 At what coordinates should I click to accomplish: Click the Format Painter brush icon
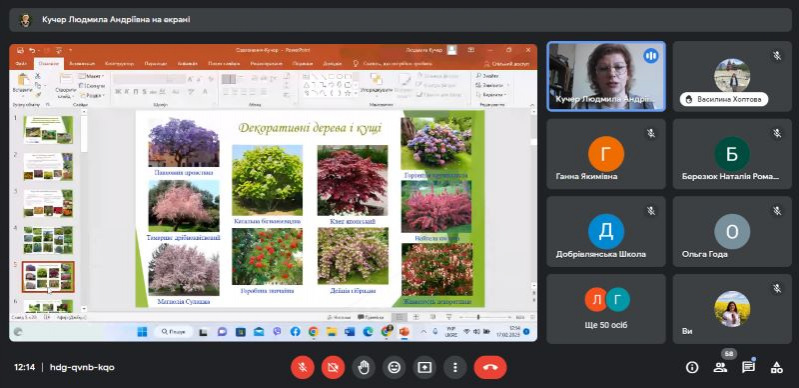[x=38, y=95]
